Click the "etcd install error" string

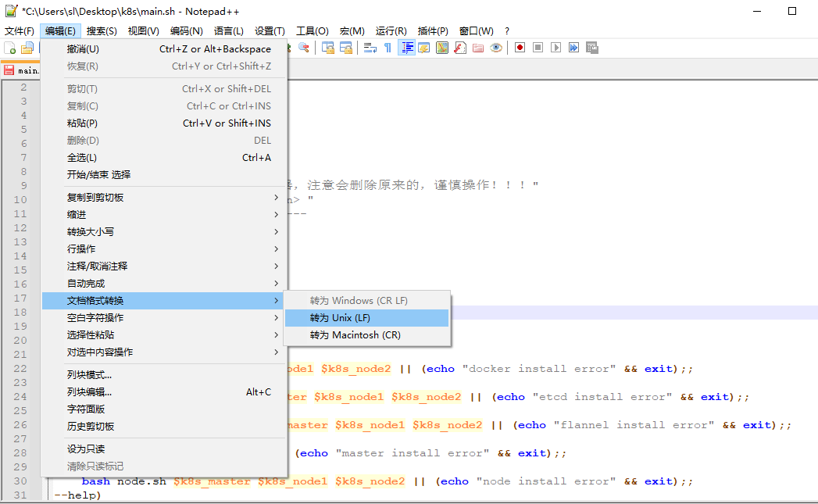coord(602,397)
